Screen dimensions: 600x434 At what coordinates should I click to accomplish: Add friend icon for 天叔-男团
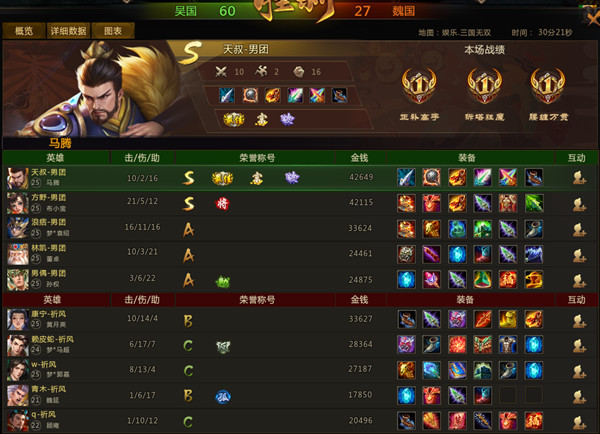pyautogui.click(x=579, y=178)
